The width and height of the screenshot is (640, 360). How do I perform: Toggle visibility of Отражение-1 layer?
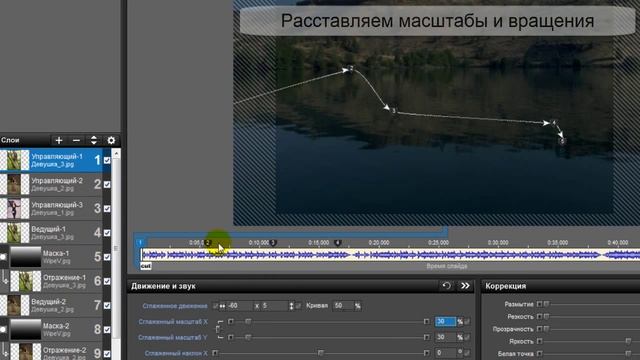[107, 281]
